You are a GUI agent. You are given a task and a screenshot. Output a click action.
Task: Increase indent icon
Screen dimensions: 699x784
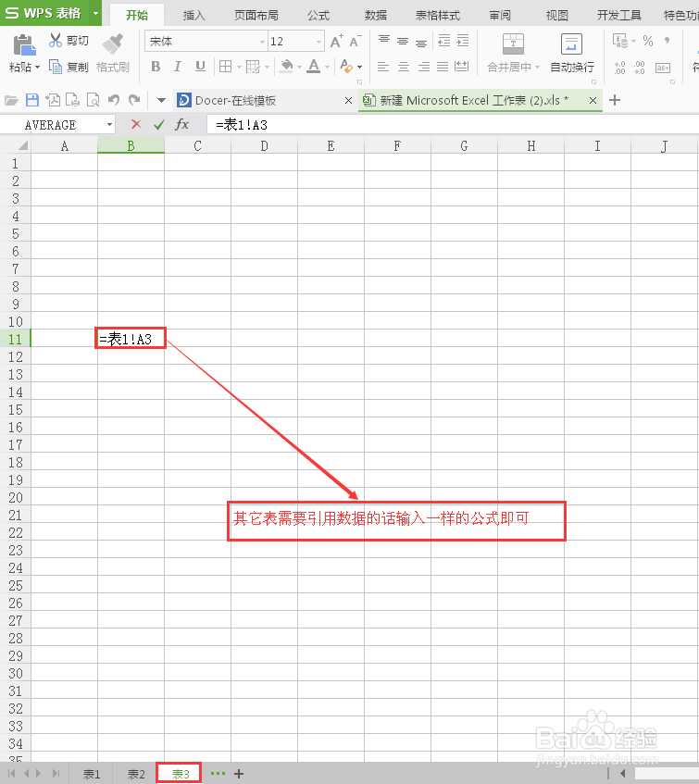463,41
